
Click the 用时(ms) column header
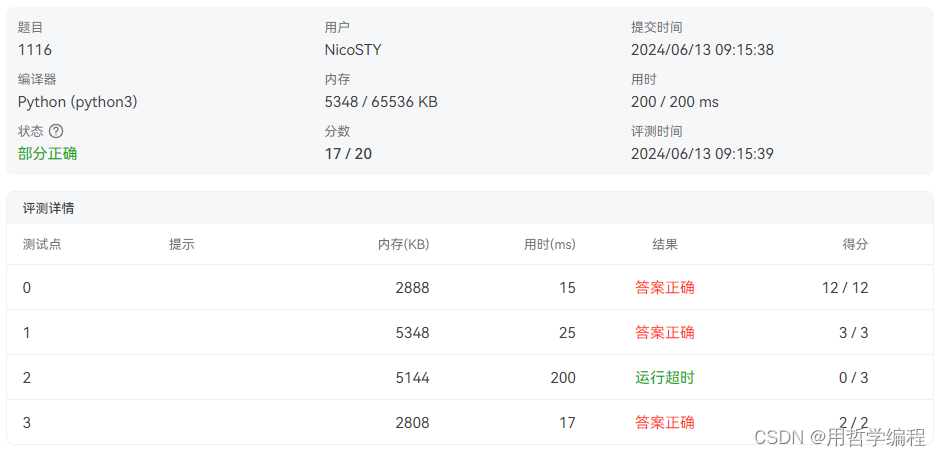550,244
